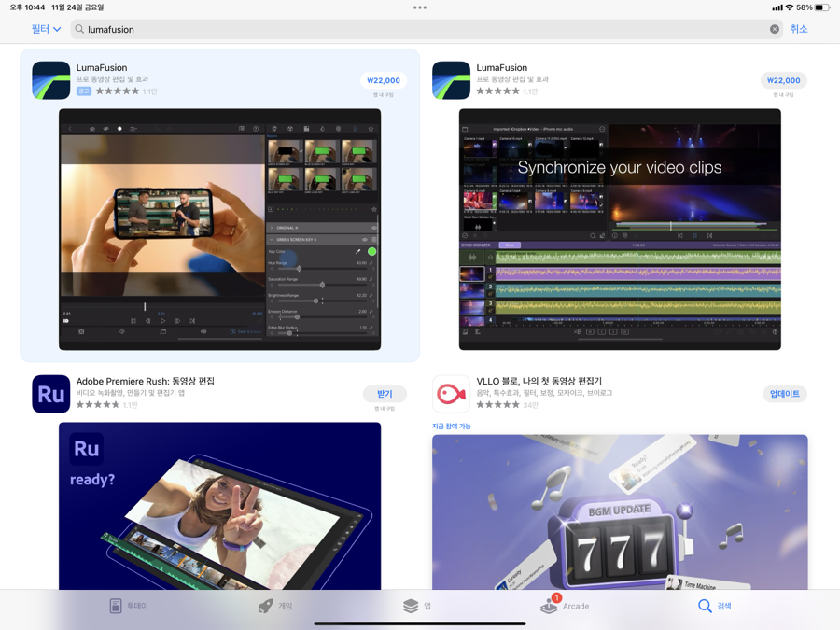Open the Premiere Rush ready? preview image
The height and width of the screenshot is (630, 840).
pos(219,506)
